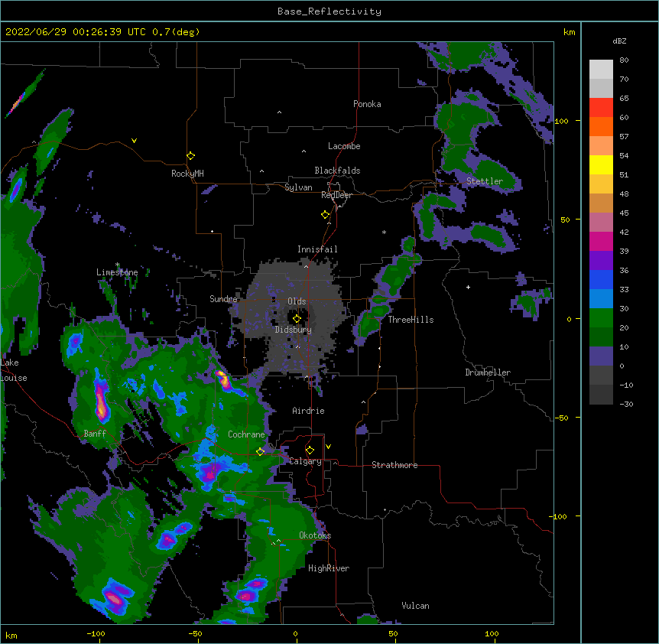Click the yellow diamond marker south of RedDeer
The height and width of the screenshot is (644, 659).
point(325,215)
